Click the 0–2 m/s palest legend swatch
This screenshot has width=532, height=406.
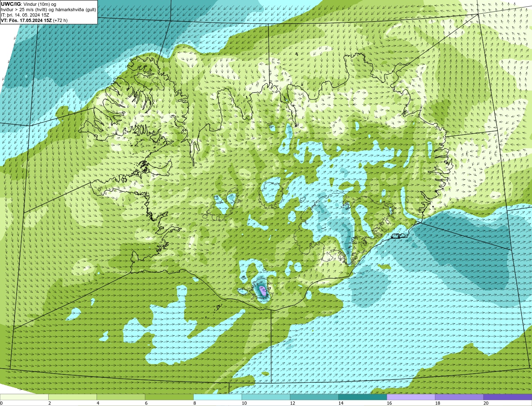24,397
